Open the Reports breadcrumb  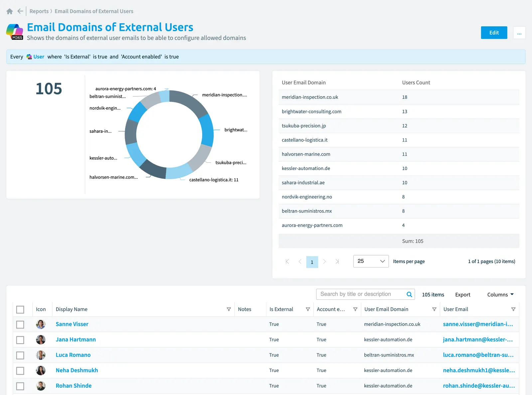click(x=39, y=11)
